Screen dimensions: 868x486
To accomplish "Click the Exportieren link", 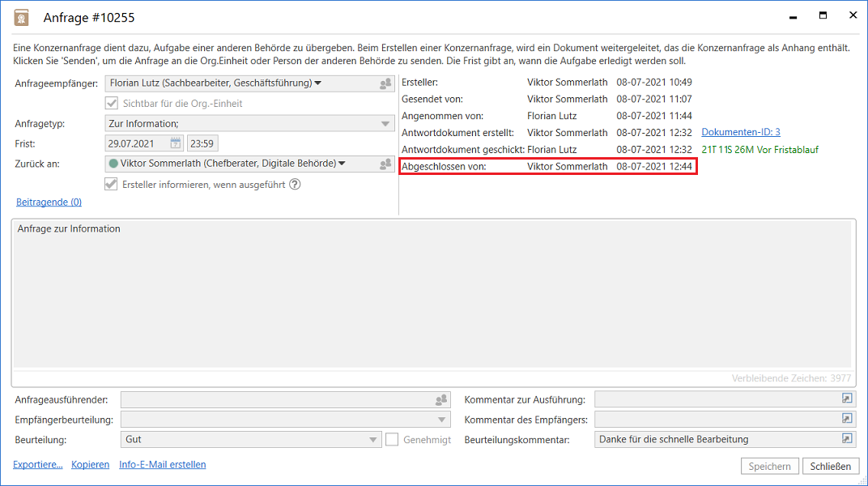I will [x=37, y=465].
